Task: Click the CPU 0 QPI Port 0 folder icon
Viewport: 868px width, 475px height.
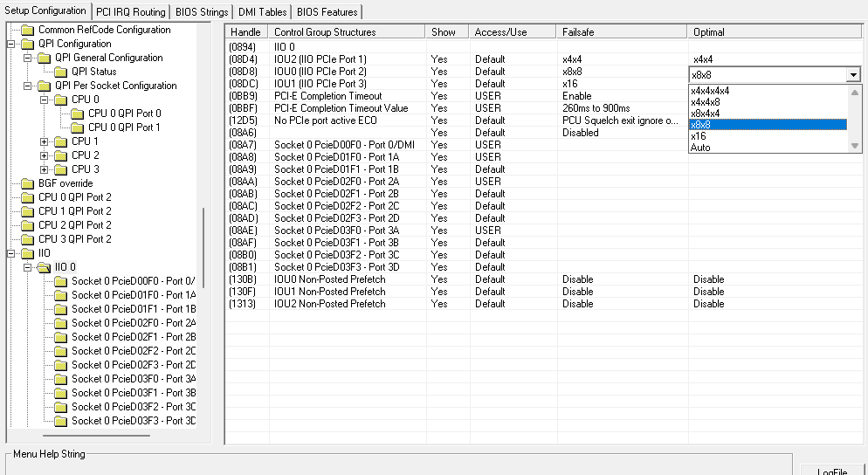Action: pos(78,114)
